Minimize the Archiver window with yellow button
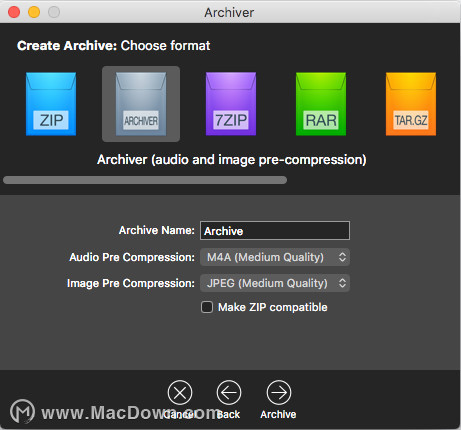This screenshot has width=461, height=430. click(34, 12)
